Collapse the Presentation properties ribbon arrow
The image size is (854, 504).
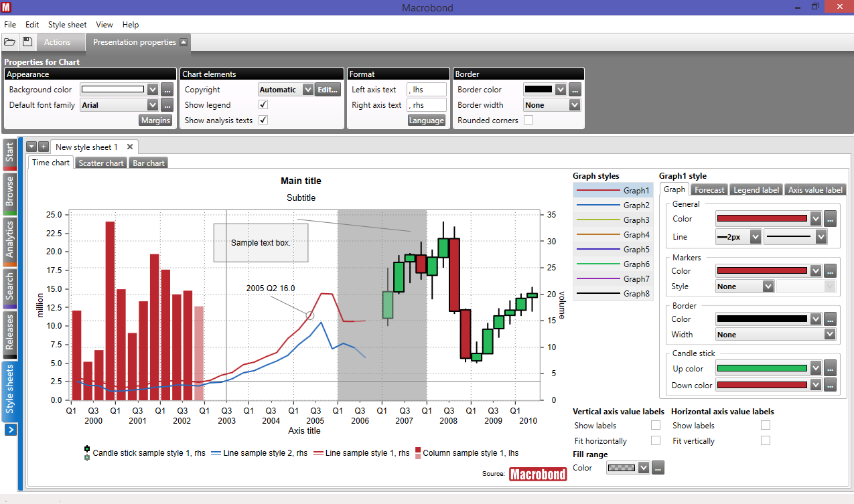(184, 42)
